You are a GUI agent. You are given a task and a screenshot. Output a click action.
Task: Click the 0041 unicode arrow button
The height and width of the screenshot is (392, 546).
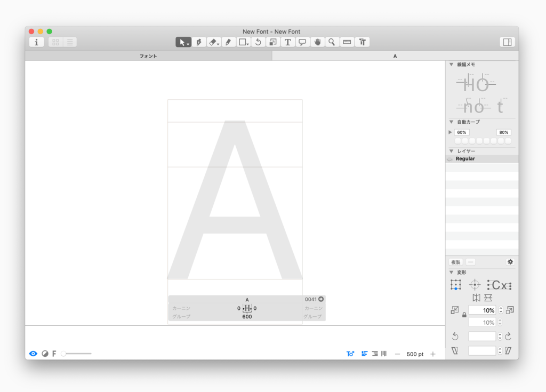point(321,299)
